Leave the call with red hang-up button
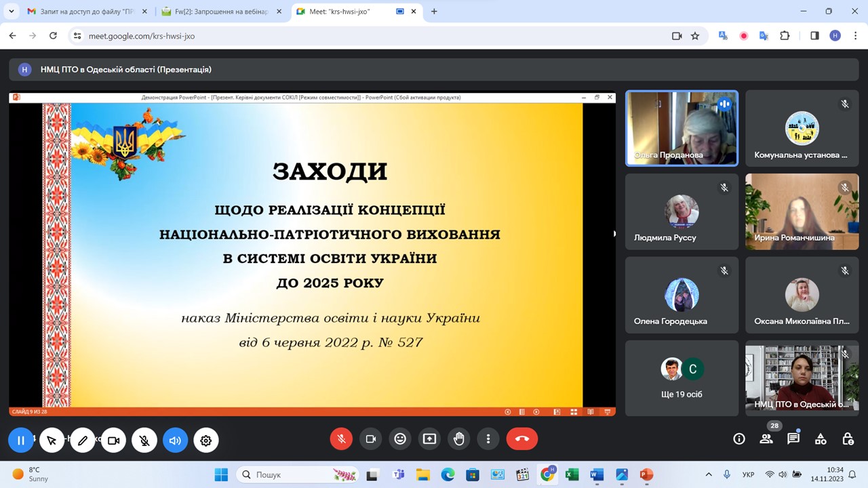This screenshot has width=868, height=488. tap(521, 439)
